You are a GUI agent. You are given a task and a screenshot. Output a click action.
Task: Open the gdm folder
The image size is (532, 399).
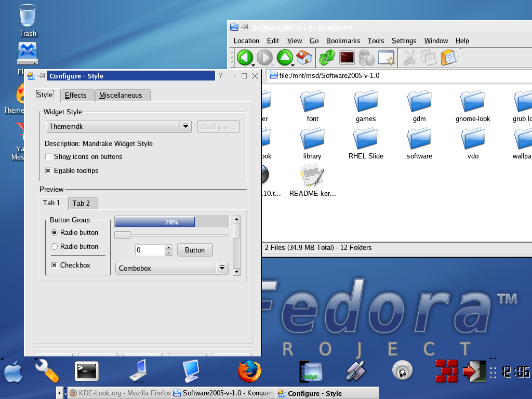coord(419,106)
